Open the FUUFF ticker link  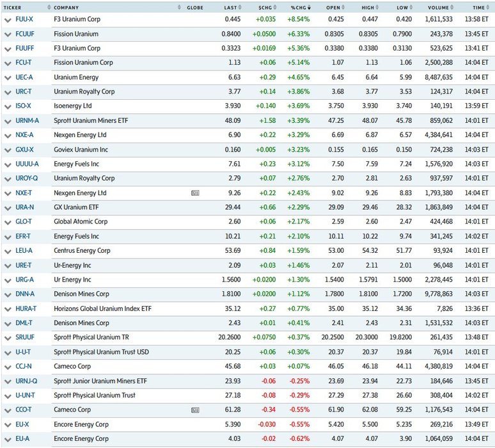point(25,49)
